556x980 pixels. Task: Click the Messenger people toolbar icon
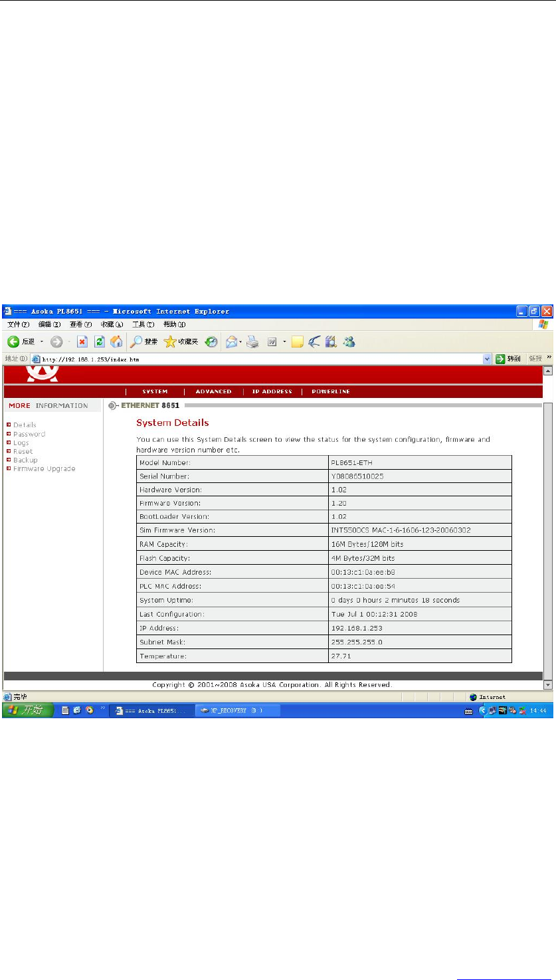tap(349, 342)
